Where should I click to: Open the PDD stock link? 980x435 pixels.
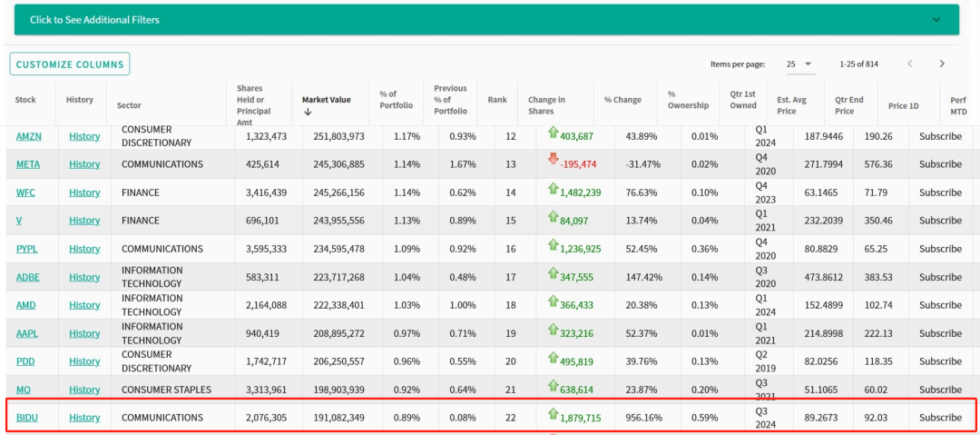tap(25, 361)
